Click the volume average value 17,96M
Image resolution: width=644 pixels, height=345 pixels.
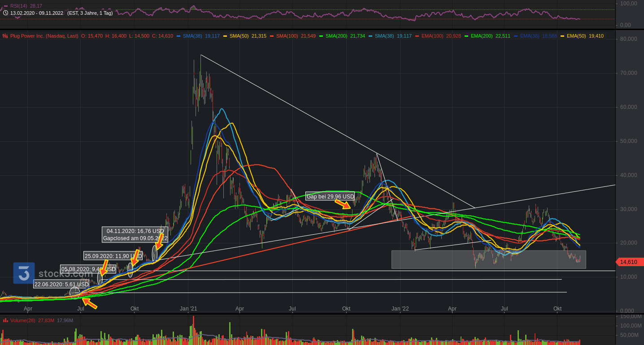[x=65, y=320]
